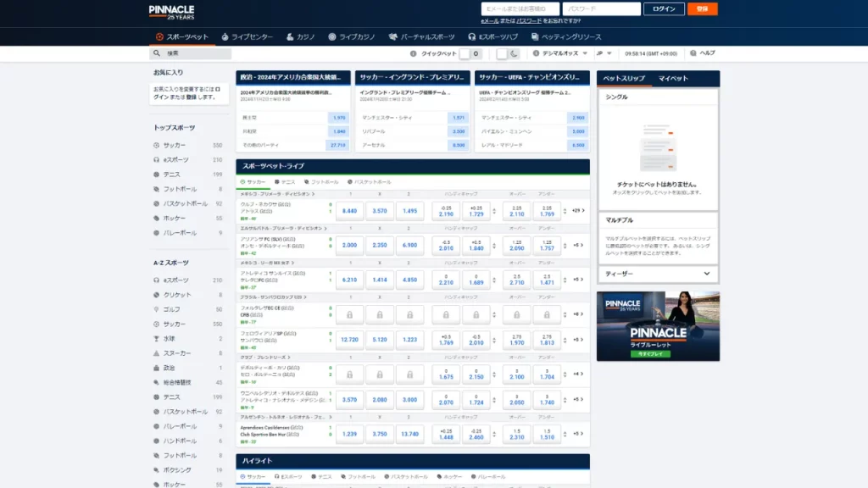Click the Quick Bet info icon
This screenshot has width=868, height=488.
(x=415, y=53)
